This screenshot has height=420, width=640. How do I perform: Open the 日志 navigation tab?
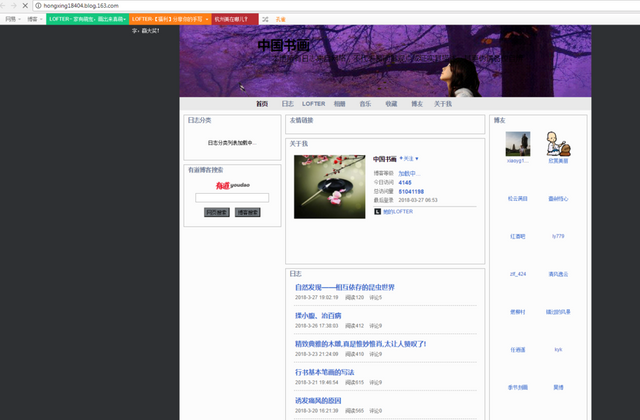click(x=288, y=104)
